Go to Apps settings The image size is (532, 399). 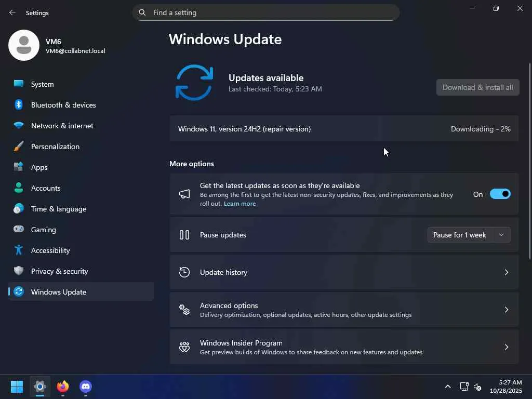click(81, 167)
